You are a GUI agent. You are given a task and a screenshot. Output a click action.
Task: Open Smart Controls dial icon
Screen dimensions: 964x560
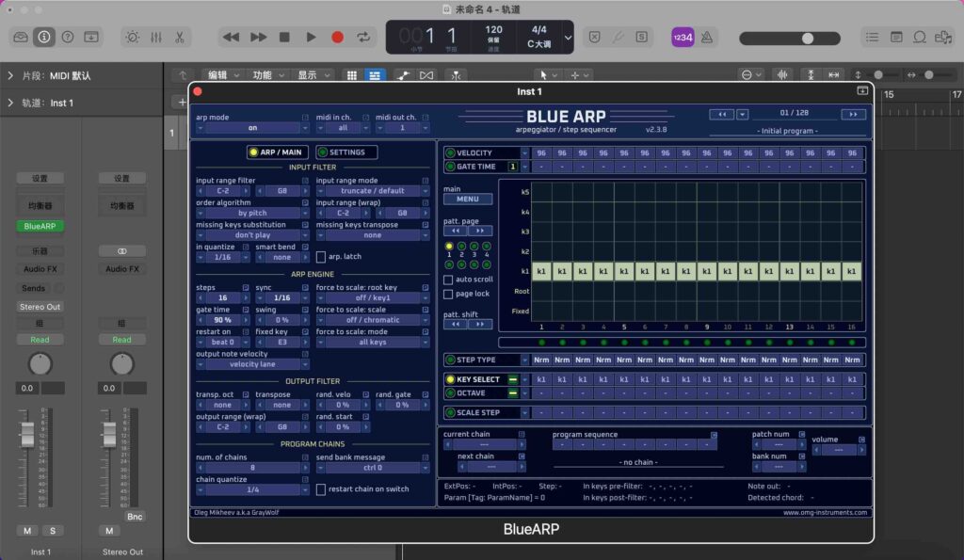(x=132, y=37)
